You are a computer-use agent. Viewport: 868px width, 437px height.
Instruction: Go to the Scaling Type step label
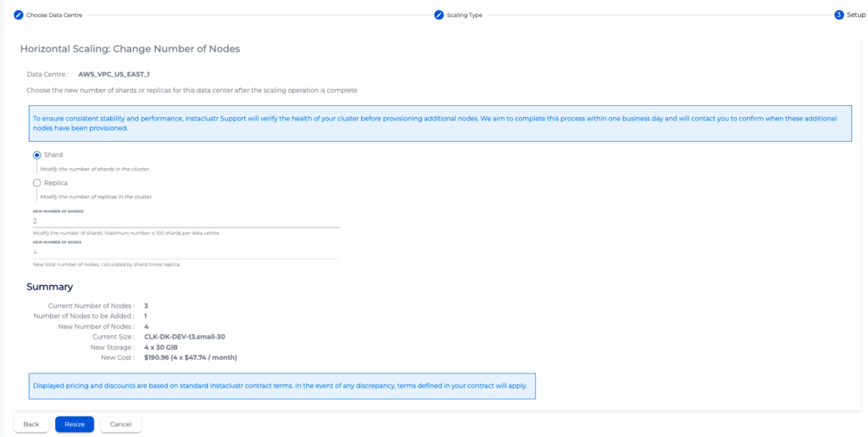pyautogui.click(x=465, y=15)
